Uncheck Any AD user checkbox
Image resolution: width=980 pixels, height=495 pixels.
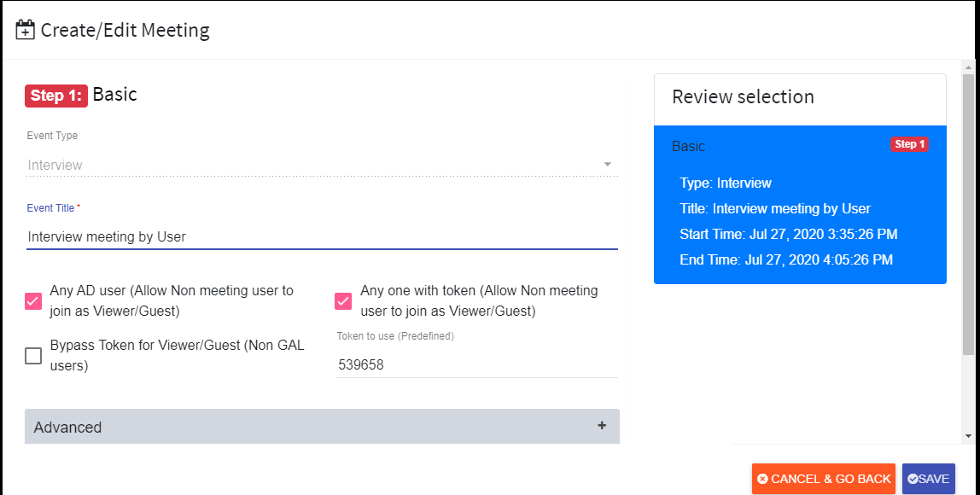33,301
